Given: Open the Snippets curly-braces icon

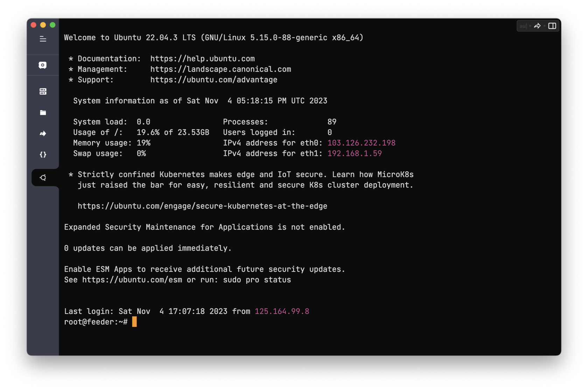Looking at the screenshot, I should coord(43,155).
